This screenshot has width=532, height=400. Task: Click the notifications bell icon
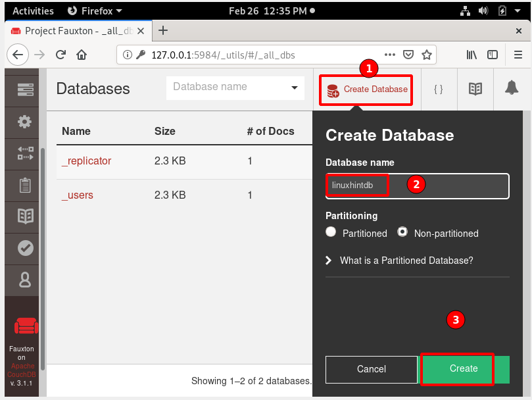coord(512,89)
